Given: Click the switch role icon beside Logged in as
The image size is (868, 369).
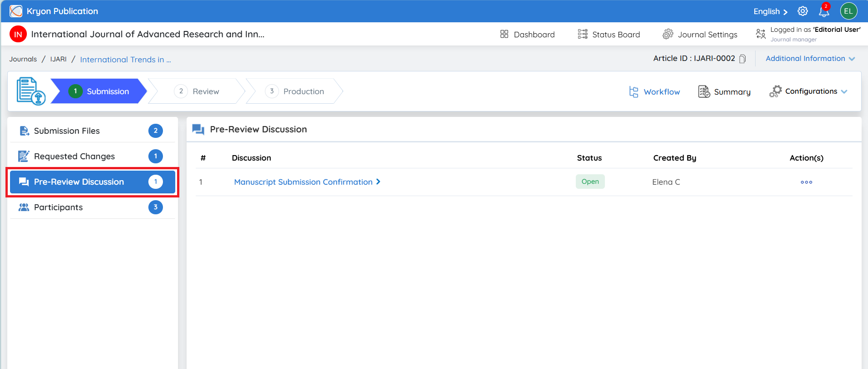Looking at the screenshot, I should coord(761,34).
